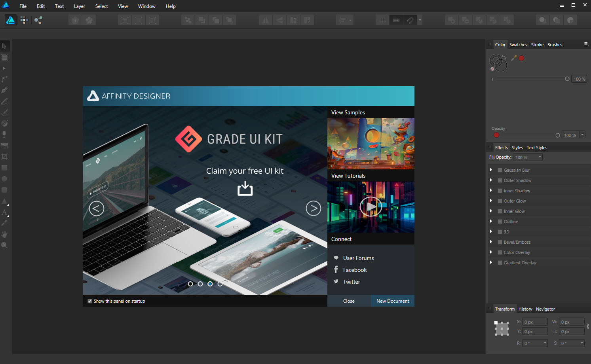The image size is (591, 364).
Task: Enable the Bevel/Emboss effect checkbox
Action: [x=500, y=242]
